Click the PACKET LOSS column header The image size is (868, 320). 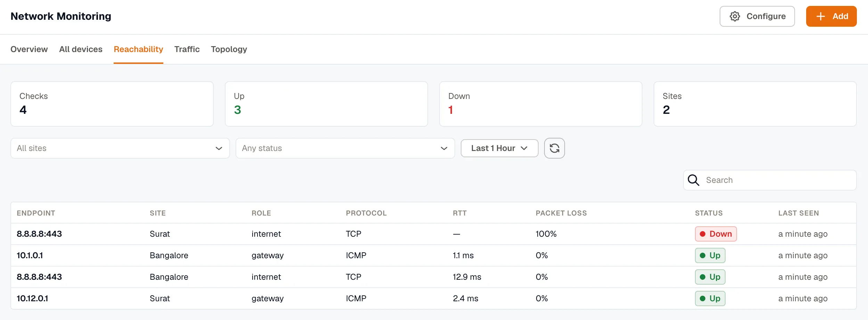[x=561, y=213]
